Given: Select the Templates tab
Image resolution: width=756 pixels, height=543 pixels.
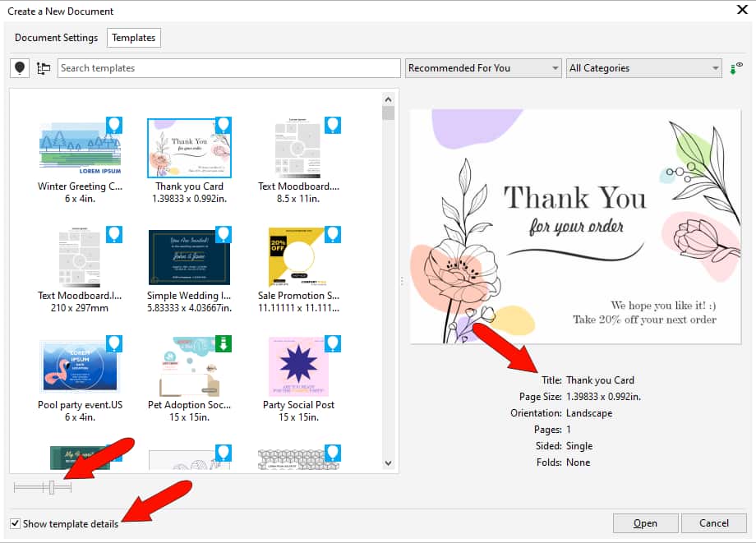Looking at the screenshot, I should (x=133, y=38).
